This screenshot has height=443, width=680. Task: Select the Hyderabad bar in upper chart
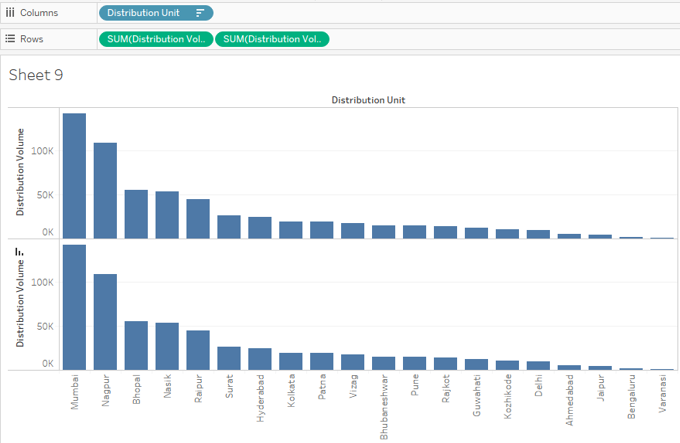pyautogui.click(x=260, y=228)
